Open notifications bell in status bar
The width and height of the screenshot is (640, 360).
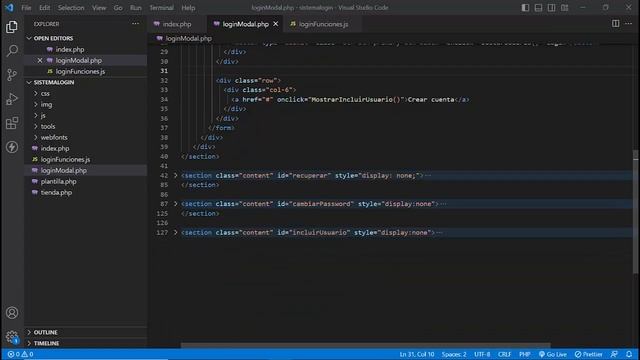(629, 354)
